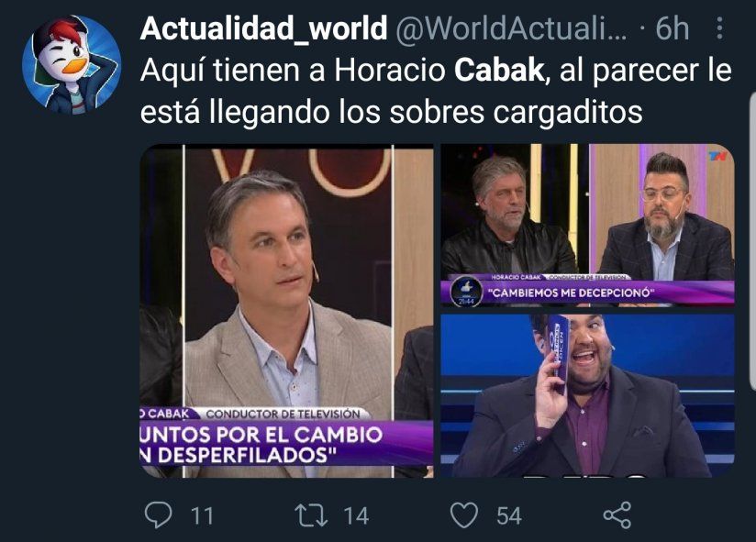This screenshot has height=542, width=756.
Task: Click the right-edge scrollbar handle
Action: pos(752,241)
